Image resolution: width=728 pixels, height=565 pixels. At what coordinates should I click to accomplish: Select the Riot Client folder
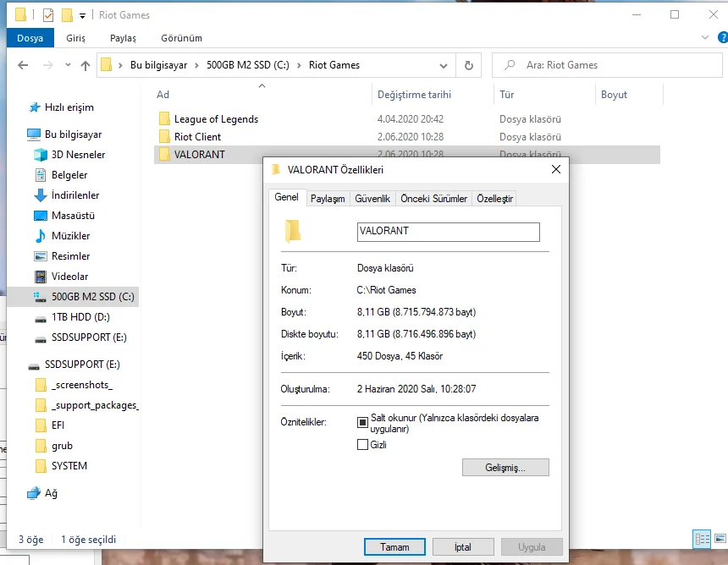tap(197, 137)
